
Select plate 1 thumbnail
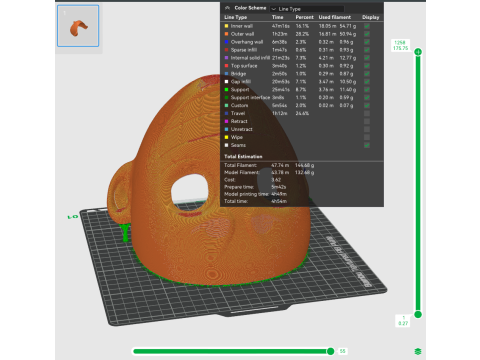coord(78,26)
